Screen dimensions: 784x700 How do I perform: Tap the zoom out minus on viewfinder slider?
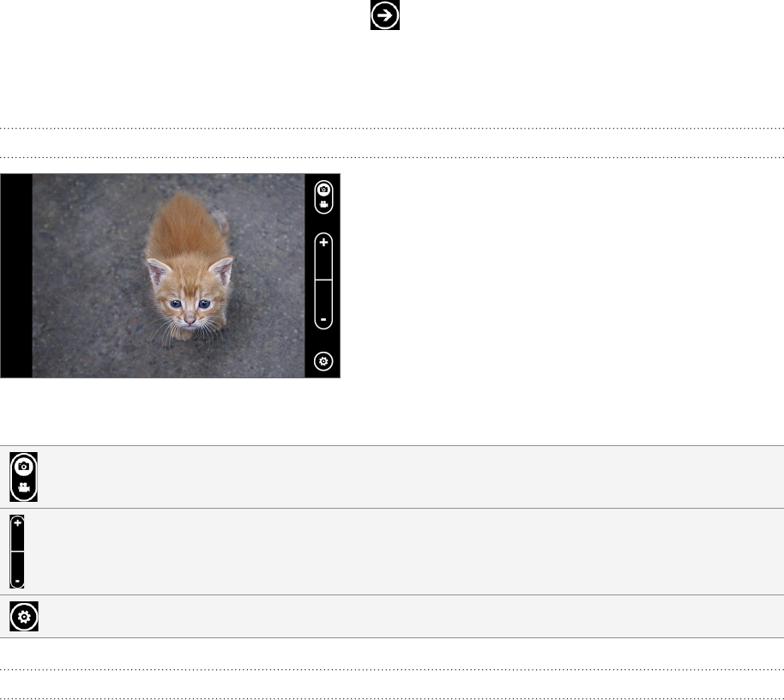[323, 319]
